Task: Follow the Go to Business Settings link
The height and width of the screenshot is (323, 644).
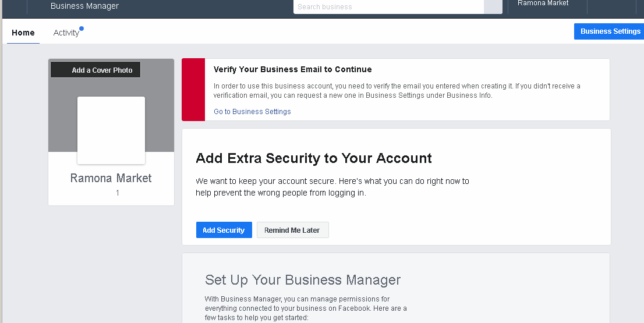Action: [x=252, y=112]
